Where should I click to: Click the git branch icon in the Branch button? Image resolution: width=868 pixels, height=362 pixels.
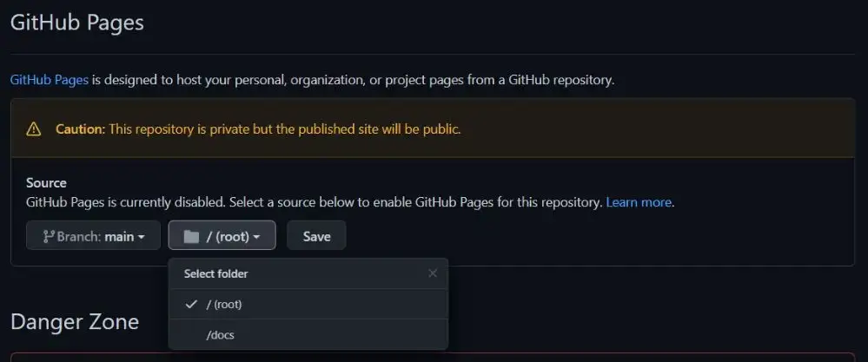49,236
